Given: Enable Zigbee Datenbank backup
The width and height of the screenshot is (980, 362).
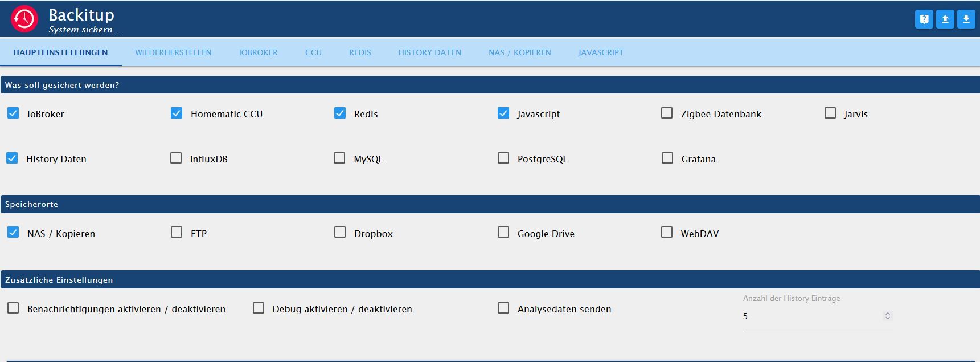Looking at the screenshot, I should point(667,113).
